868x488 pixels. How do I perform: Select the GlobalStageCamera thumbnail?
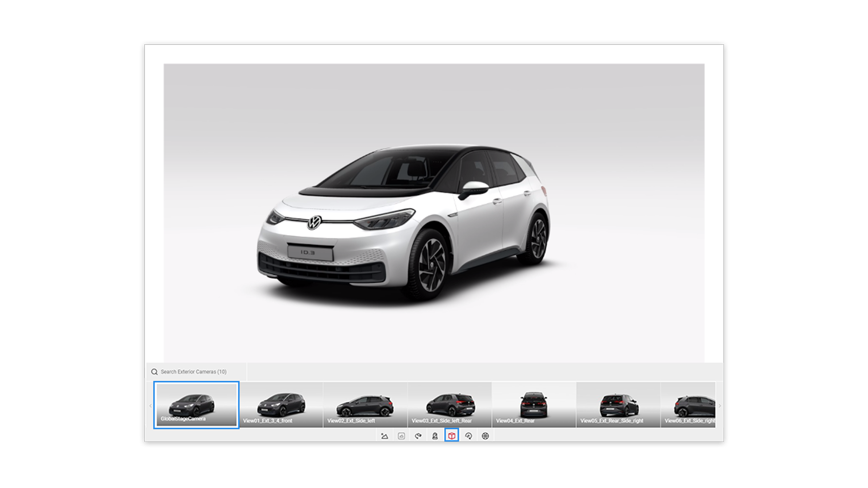(197, 405)
